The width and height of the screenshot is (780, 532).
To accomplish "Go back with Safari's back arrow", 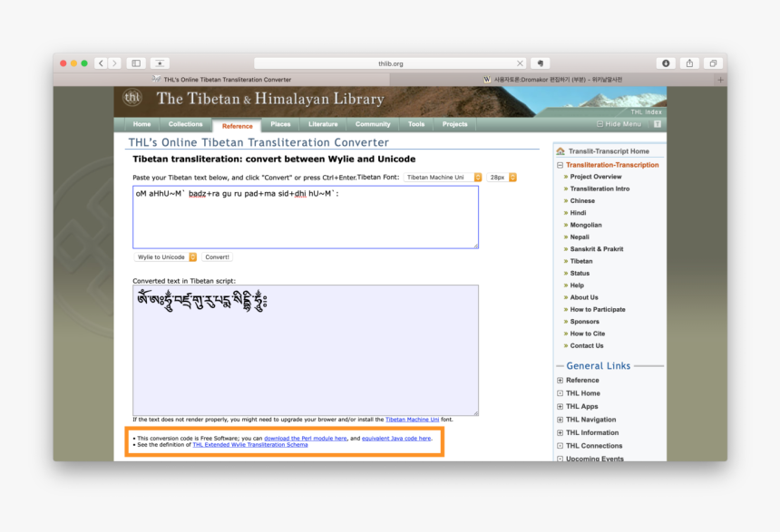I will [101, 63].
